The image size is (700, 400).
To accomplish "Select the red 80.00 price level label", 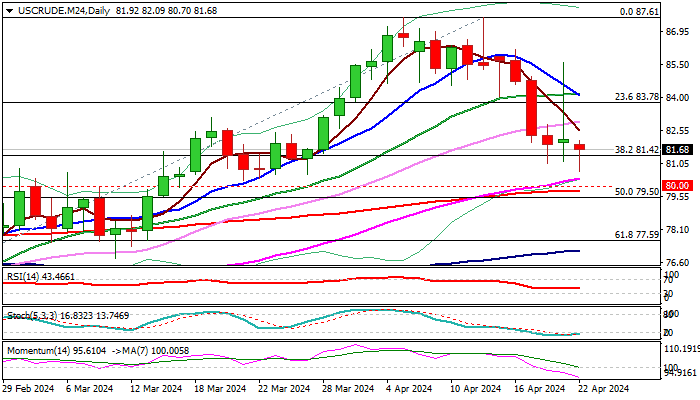I will click(677, 185).
